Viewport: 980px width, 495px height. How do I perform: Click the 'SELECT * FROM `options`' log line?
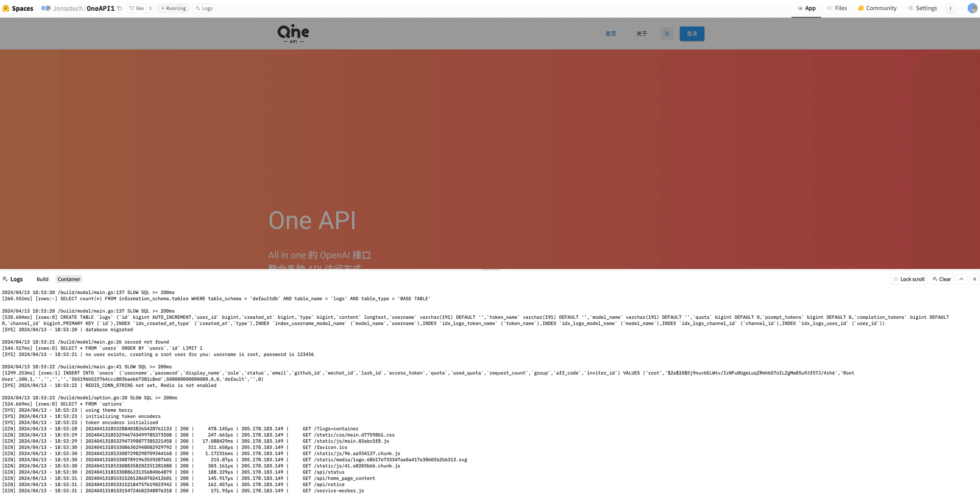63,404
